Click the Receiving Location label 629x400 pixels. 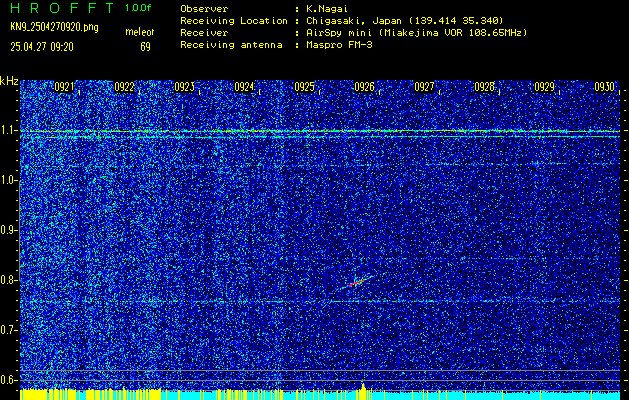tap(234, 20)
